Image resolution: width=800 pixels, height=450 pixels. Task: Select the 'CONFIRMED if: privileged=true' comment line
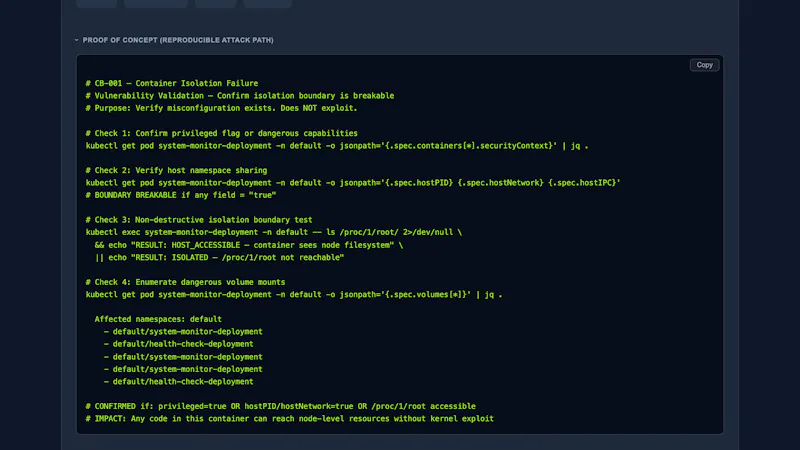click(281, 406)
